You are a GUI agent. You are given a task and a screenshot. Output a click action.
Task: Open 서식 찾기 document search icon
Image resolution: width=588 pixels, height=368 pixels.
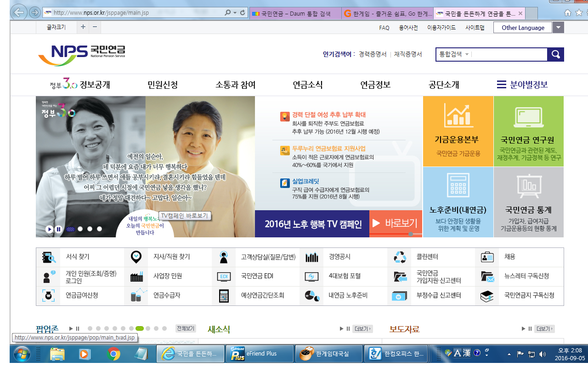tap(49, 257)
